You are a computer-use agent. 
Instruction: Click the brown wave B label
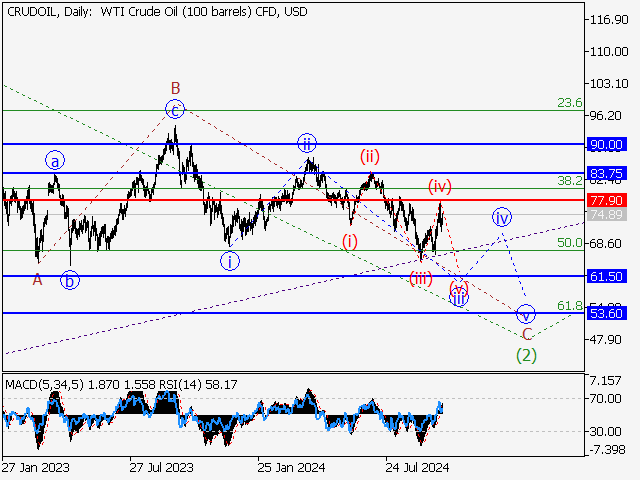pyautogui.click(x=176, y=88)
